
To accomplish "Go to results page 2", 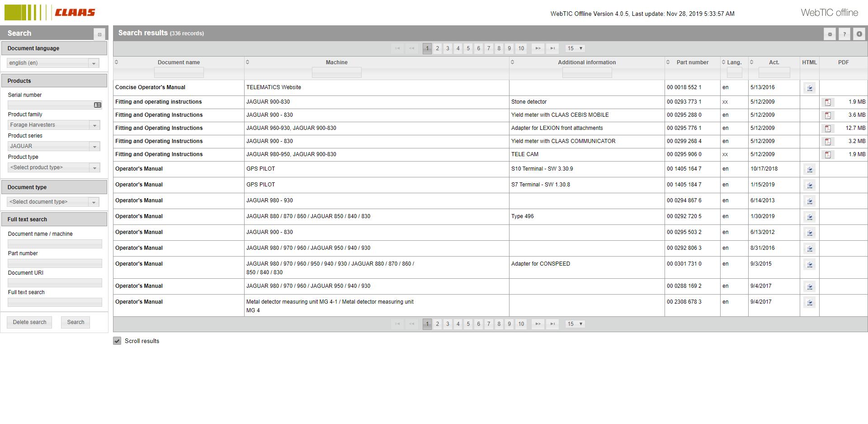I will click(437, 48).
